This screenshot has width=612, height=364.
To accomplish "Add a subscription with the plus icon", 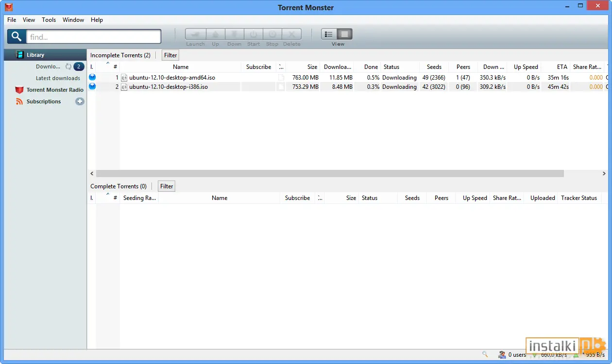I will tap(80, 101).
